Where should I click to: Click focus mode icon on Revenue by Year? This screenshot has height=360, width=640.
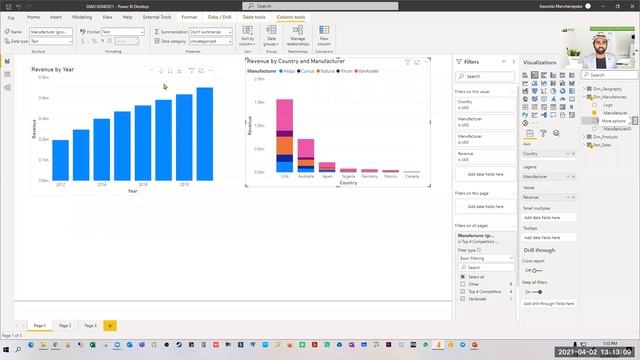click(x=201, y=71)
